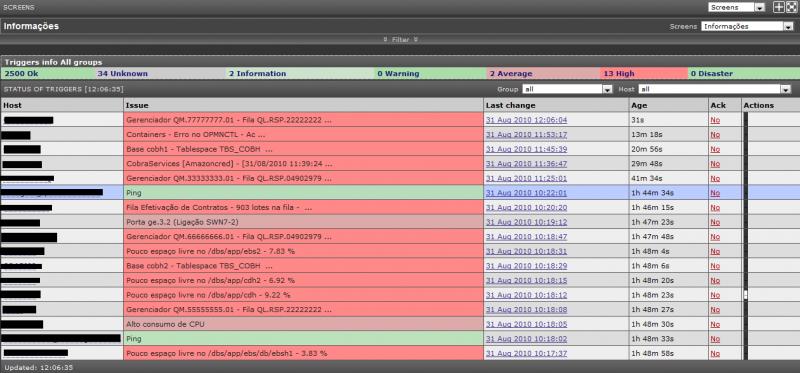Click the vertical scrollbar in the Actions column
This screenshot has height=373, width=800.
745,236
